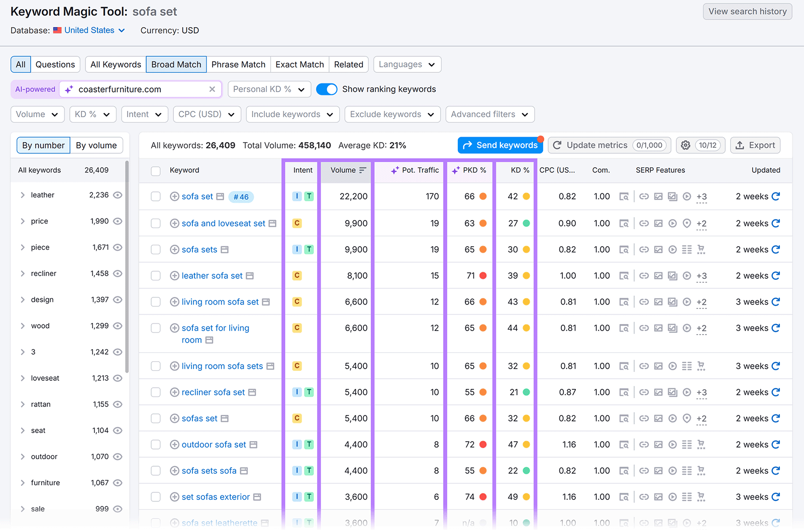Viewport: 804px width, 532px height.
Task: Open the column settings gear showing 10/12
Action: pos(700,145)
